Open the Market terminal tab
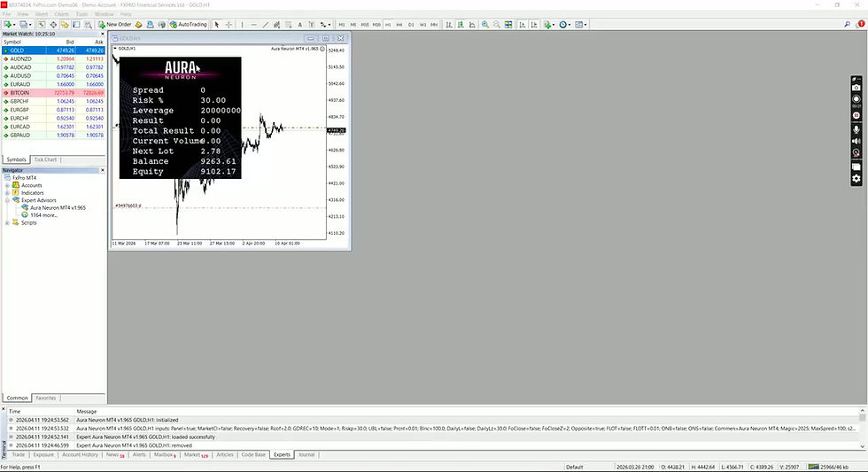 click(196, 455)
